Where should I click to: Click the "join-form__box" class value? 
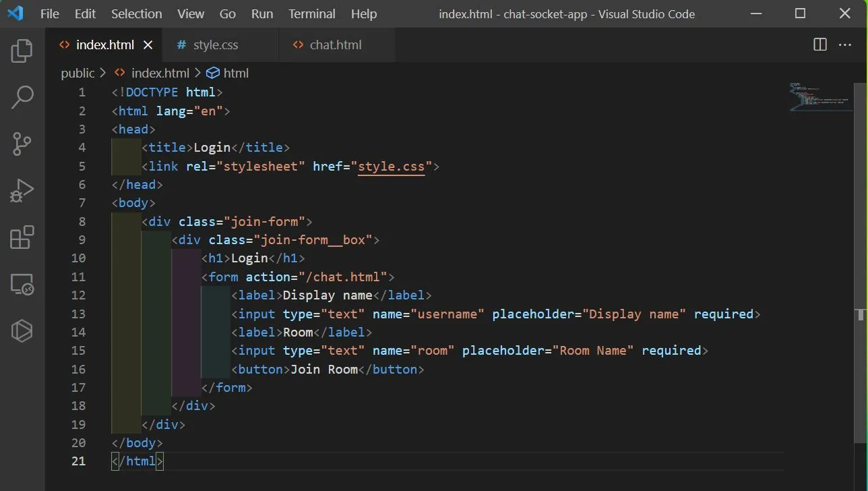click(x=313, y=240)
